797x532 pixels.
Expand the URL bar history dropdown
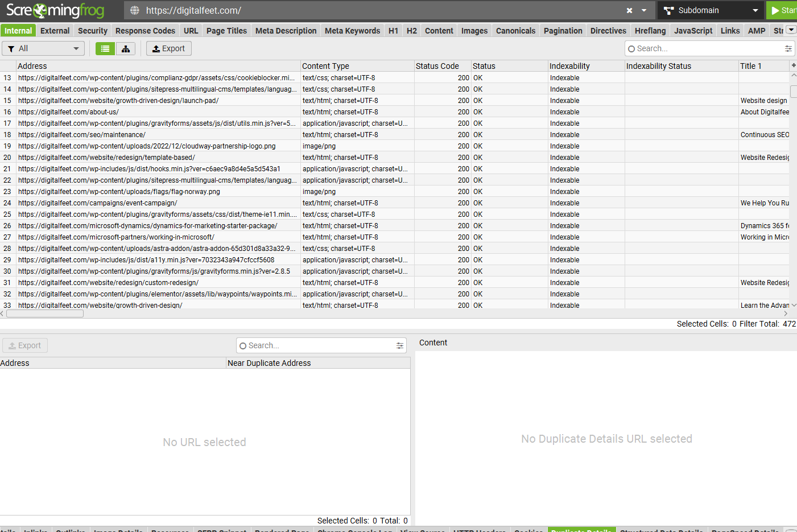point(643,10)
